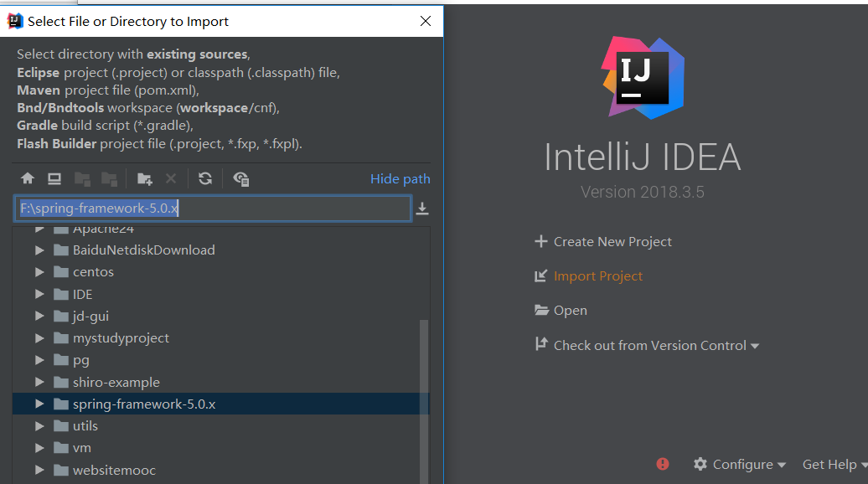This screenshot has width=868, height=484.
Task: Click the file tree vertical scrollbar
Action: [424, 401]
